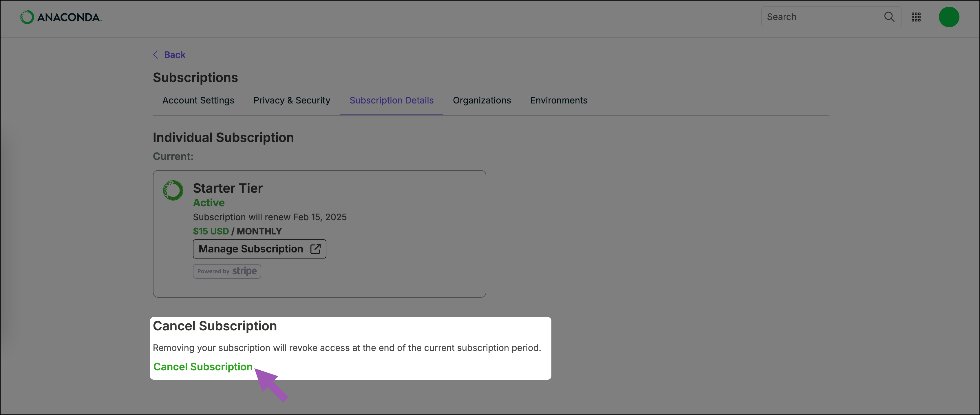Switch to Organizations tab
The width and height of the screenshot is (980, 415).
point(482,101)
